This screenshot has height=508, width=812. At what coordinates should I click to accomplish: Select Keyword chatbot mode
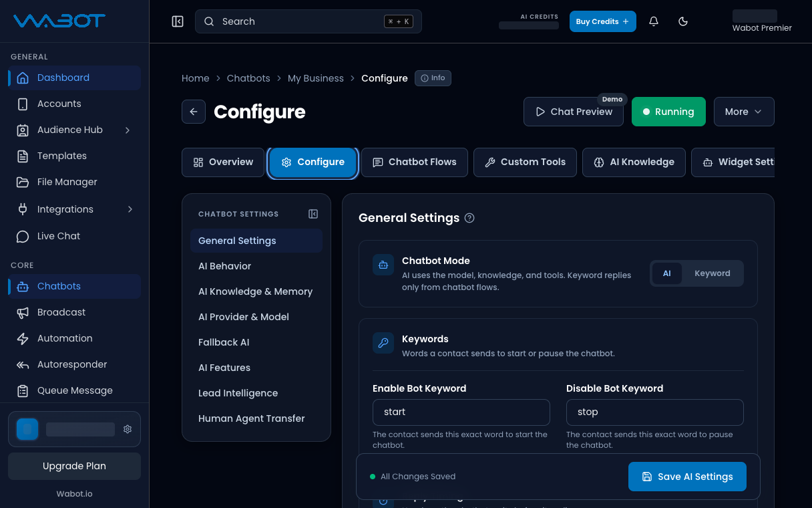coord(713,273)
